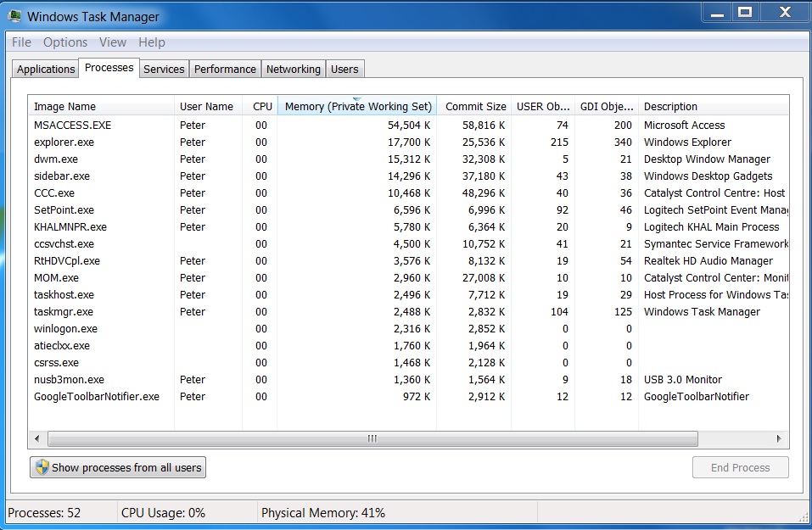Open the Help menu
The image size is (812, 530).
[152, 42]
